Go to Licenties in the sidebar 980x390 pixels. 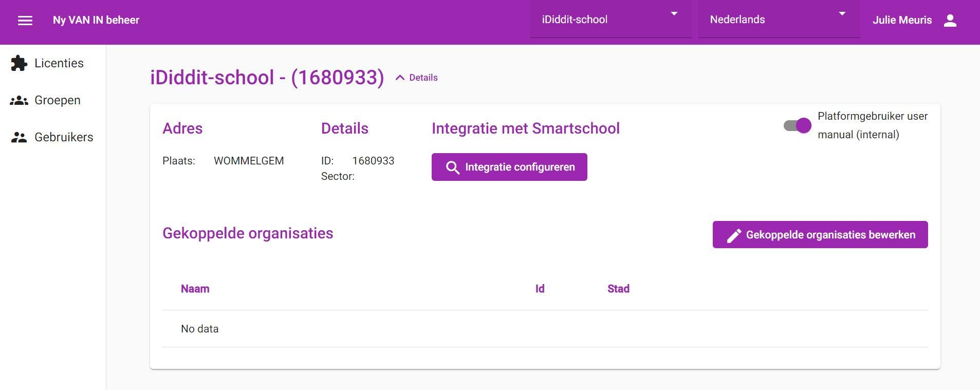click(53, 63)
